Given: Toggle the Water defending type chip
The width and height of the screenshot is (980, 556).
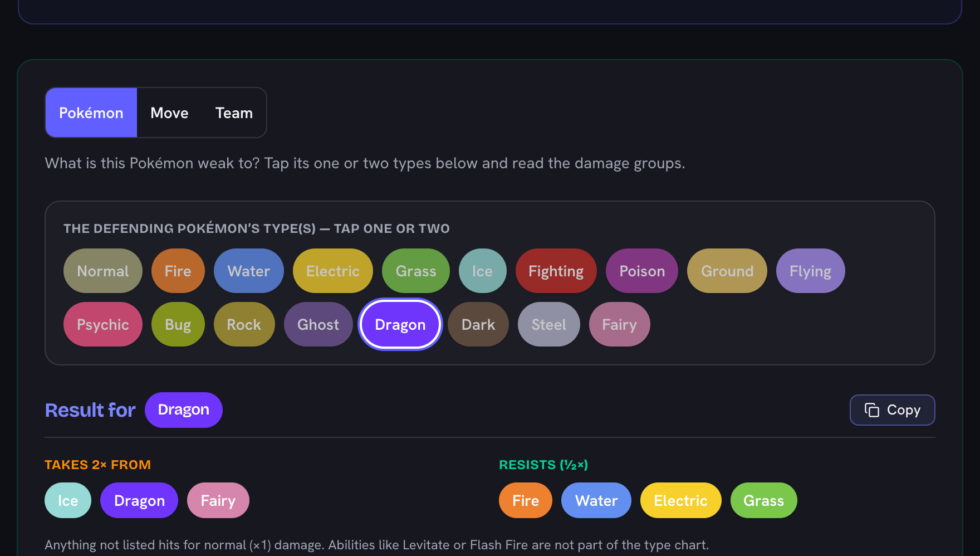Looking at the screenshot, I should (x=249, y=271).
